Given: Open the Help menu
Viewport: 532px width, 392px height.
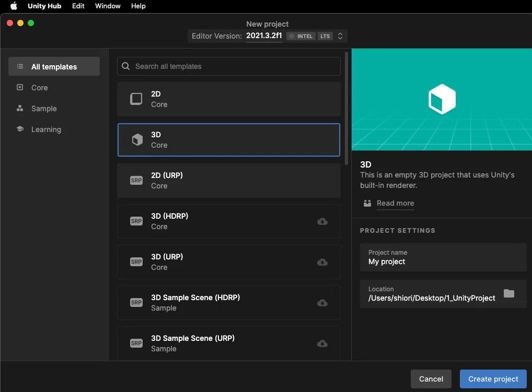Looking at the screenshot, I should [x=138, y=6].
